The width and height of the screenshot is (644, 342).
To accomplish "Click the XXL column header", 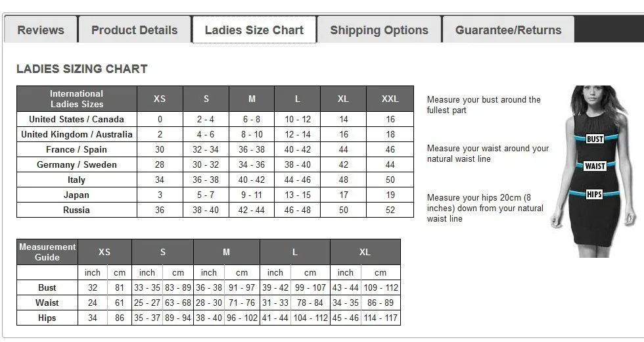I will [x=390, y=99].
